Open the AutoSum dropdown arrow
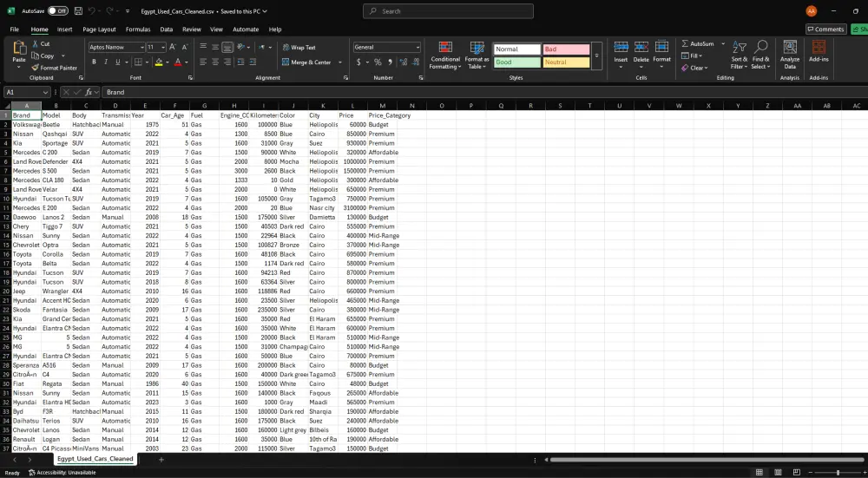This screenshot has width=868, height=478. (x=723, y=43)
